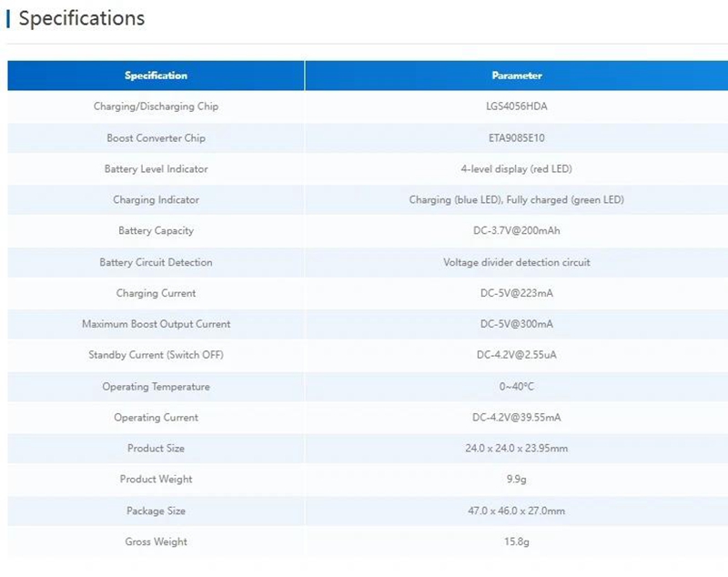Click the Charging Indicator row label

click(156, 200)
